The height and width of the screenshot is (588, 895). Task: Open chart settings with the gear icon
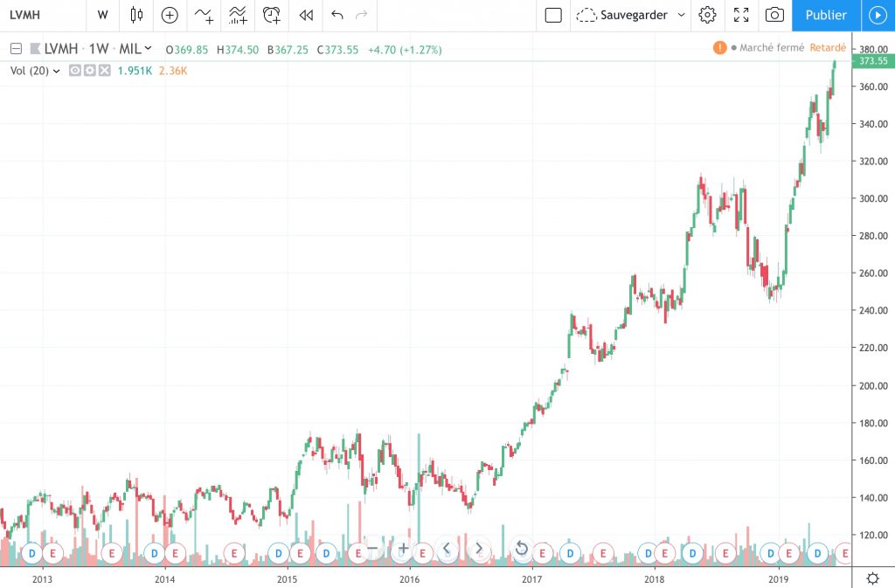(x=707, y=15)
